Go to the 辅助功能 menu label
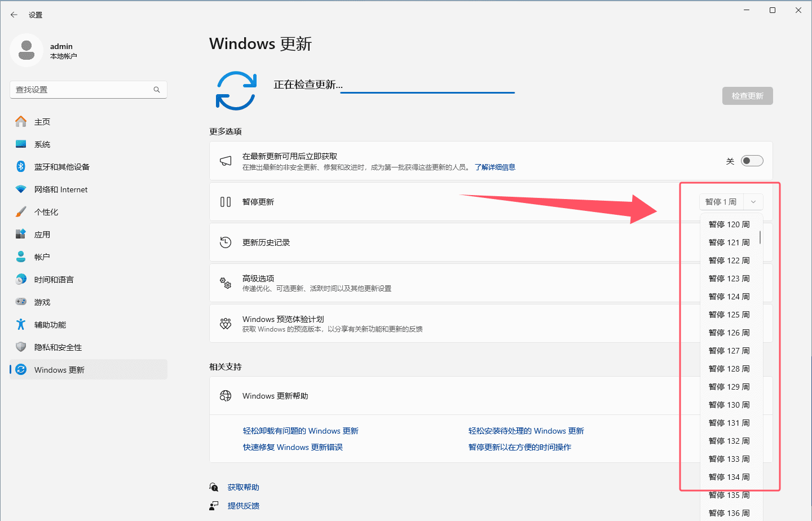Viewport: 812px width, 521px height. 50,325
